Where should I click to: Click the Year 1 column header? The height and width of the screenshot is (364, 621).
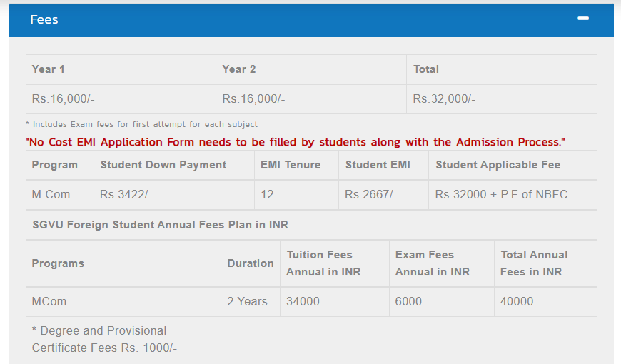(121, 69)
